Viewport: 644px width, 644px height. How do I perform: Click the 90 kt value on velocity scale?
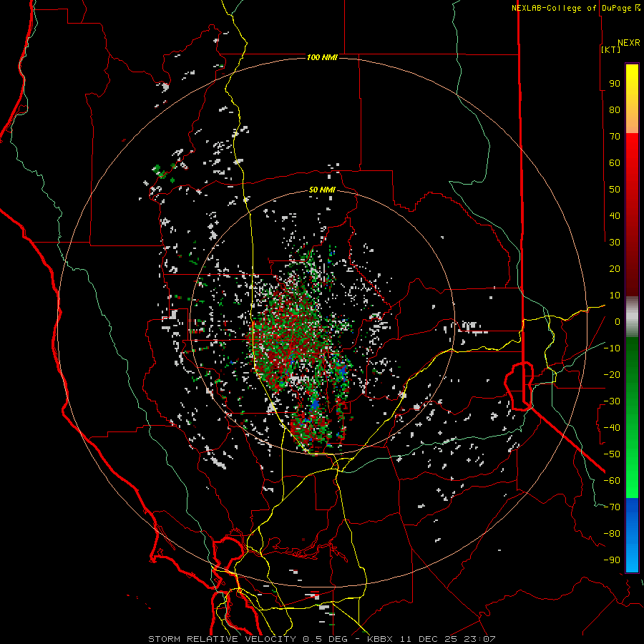[x=615, y=84]
